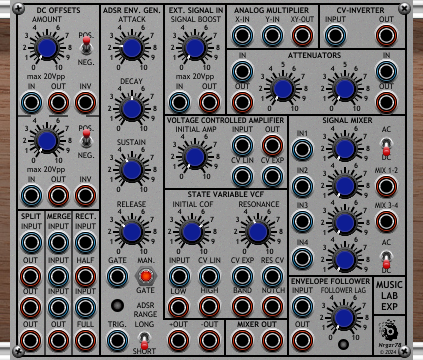
Task: Click the top DC Offsets INV jack
Action: [x=85, y=102]
